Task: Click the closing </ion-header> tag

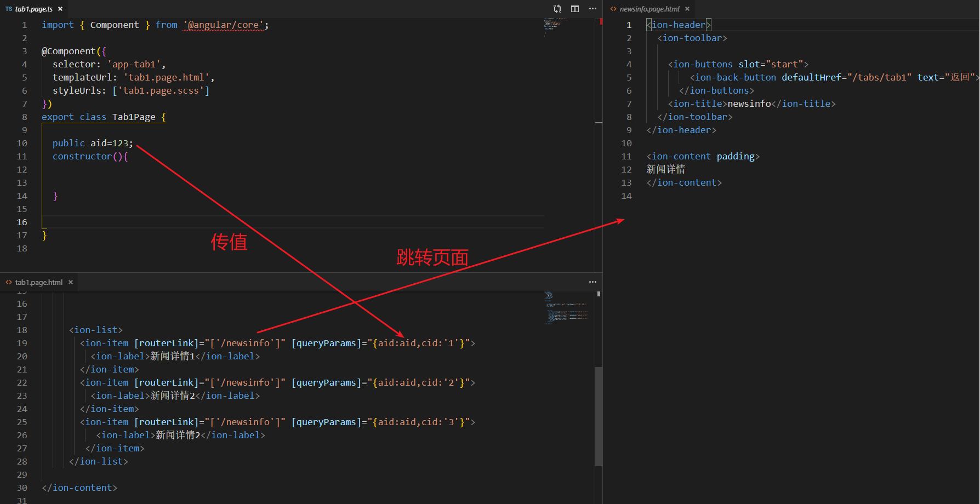Action: (681, 130)
